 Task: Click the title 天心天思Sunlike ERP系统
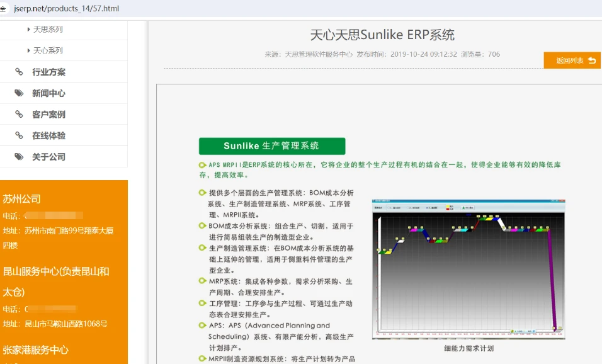click(382, 35)
